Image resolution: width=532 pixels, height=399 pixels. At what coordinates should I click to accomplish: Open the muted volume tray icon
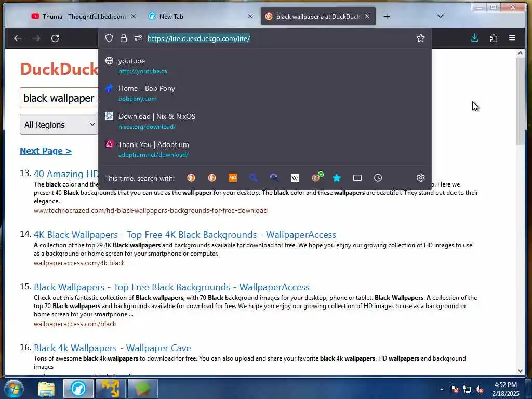click(480, 389)
